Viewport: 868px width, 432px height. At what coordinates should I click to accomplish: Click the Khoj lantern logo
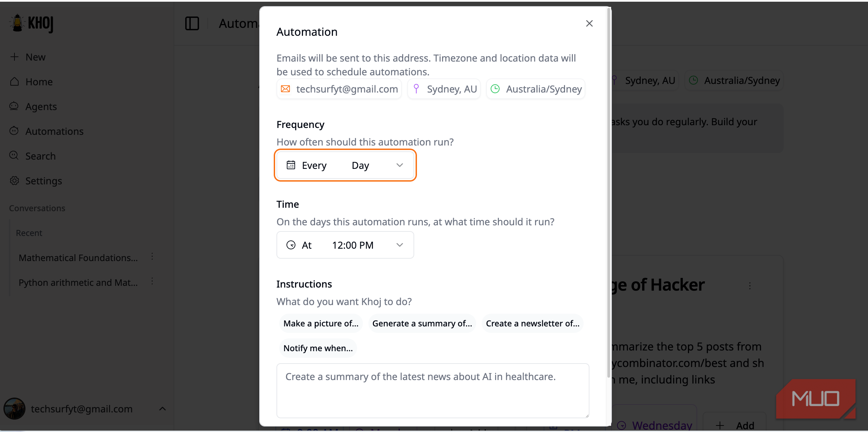(x=17, y=23)
